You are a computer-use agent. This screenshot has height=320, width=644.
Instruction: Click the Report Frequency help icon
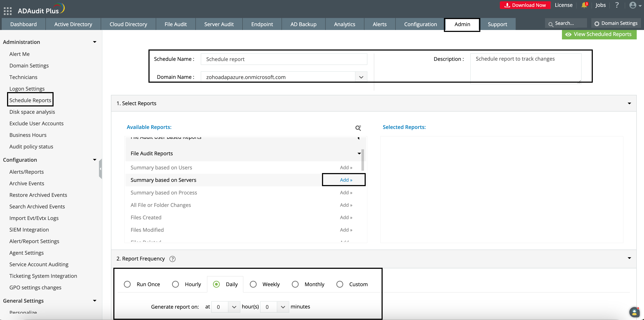tap(172, 259)
